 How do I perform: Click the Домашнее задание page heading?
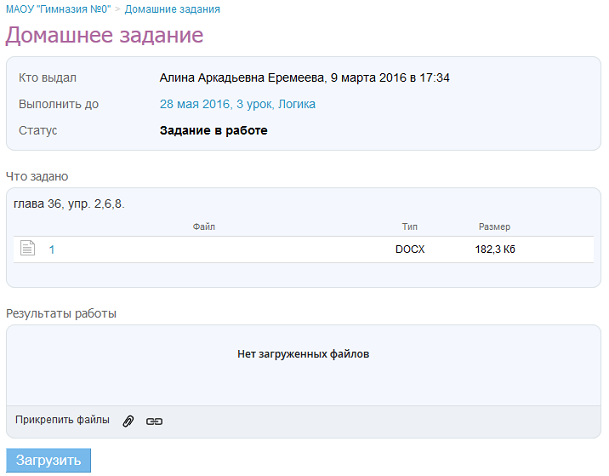[105, 36]
